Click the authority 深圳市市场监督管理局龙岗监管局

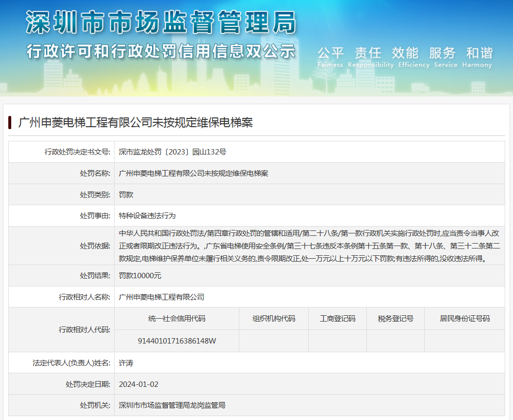(172, 405)
